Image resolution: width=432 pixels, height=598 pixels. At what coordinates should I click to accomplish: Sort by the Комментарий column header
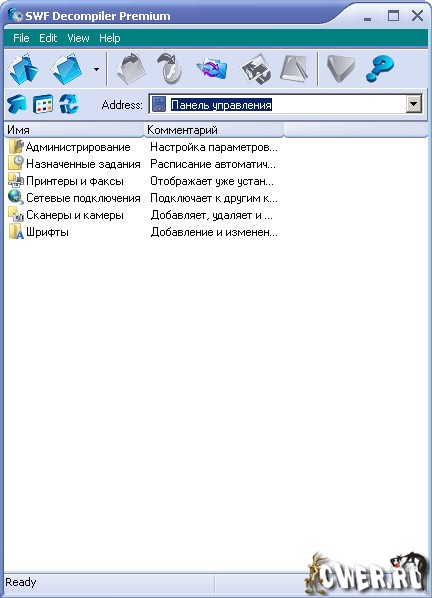pos(214,130)
